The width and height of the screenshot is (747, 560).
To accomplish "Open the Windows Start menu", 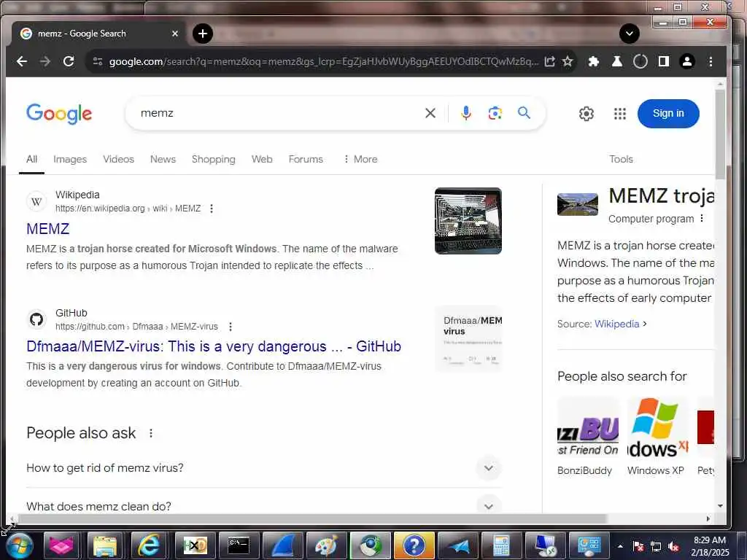I will 19,545.
